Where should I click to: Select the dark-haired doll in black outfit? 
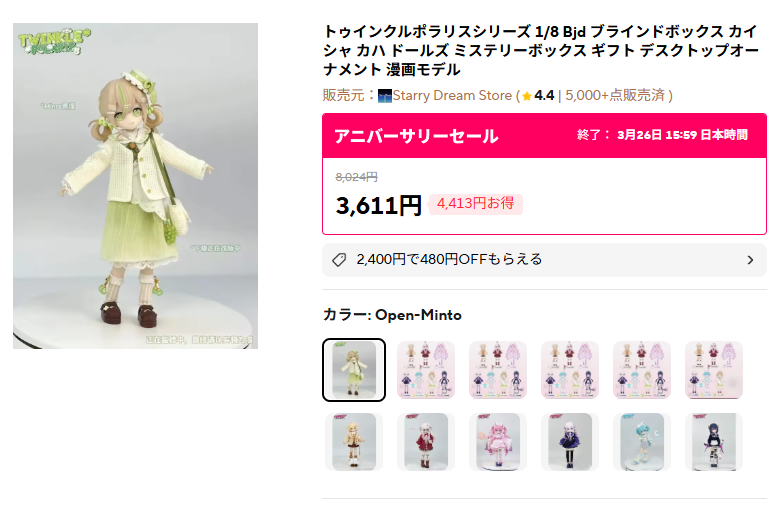tap(714, 442)
